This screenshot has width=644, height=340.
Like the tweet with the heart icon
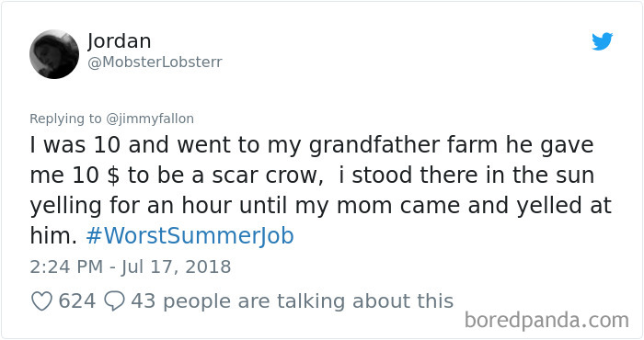click(42, 301)
